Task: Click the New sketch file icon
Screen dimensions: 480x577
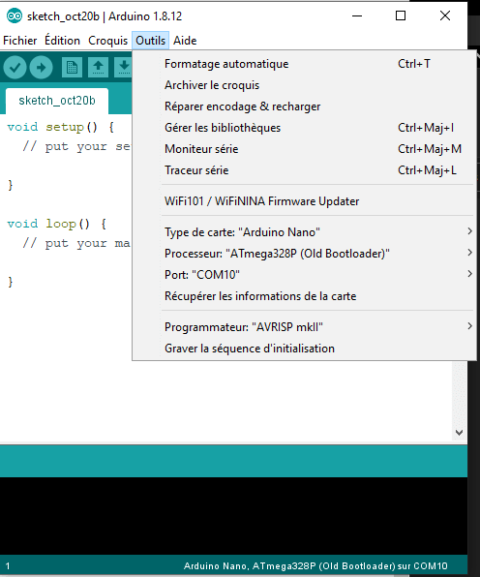Action: (72, 67)
